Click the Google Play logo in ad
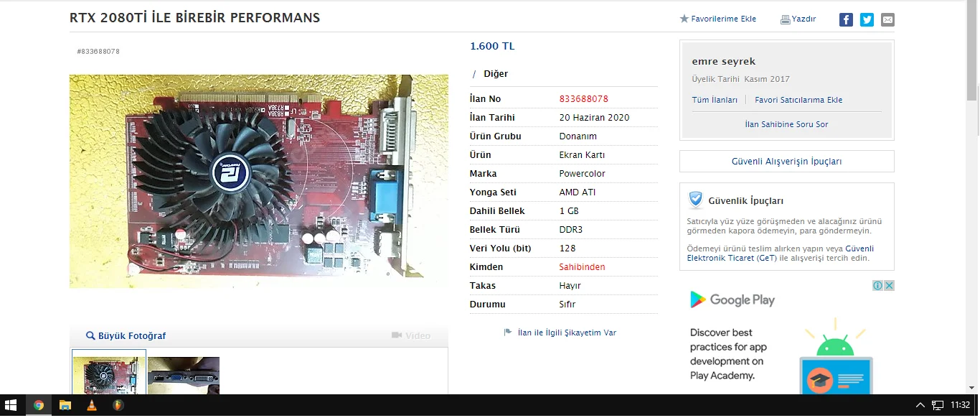Image resolution: width=980 pixels, height=418 pixels. pos(732,300)
